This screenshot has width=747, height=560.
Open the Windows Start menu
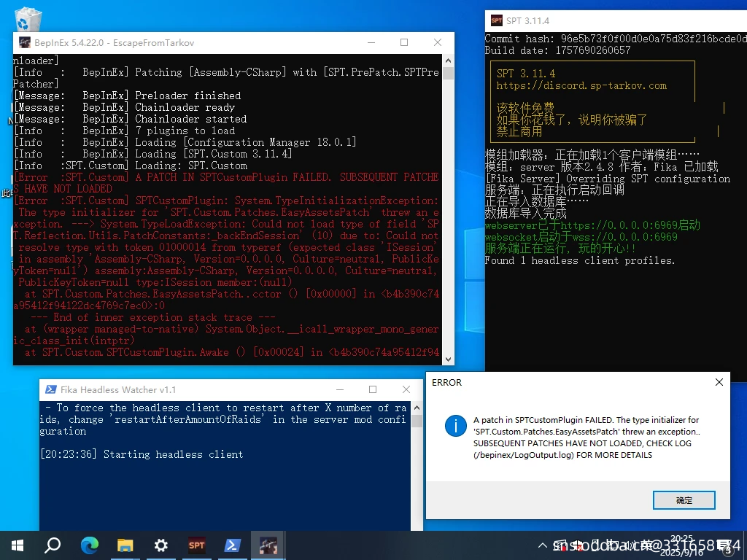[18, 545]
